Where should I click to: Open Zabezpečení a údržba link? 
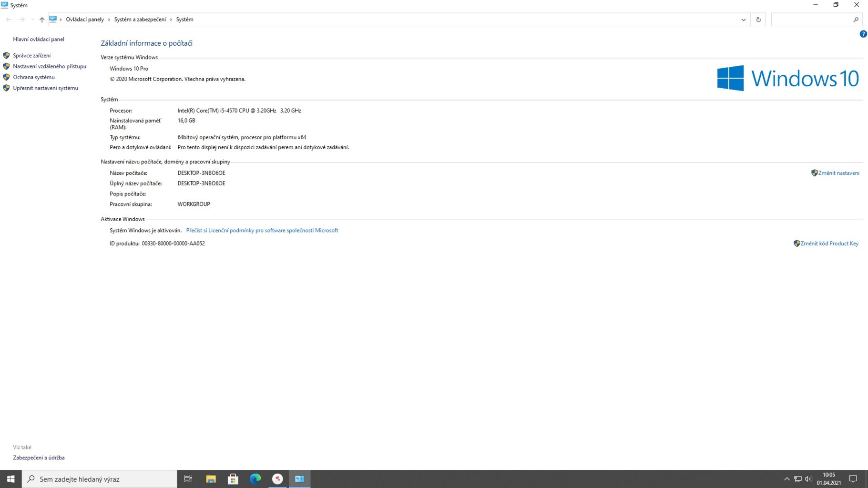click(39, 458)
